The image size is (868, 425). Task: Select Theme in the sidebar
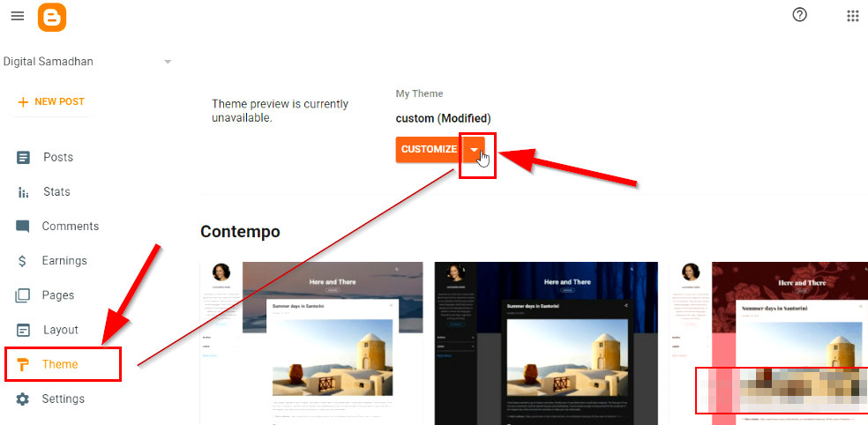click(60, 364)
